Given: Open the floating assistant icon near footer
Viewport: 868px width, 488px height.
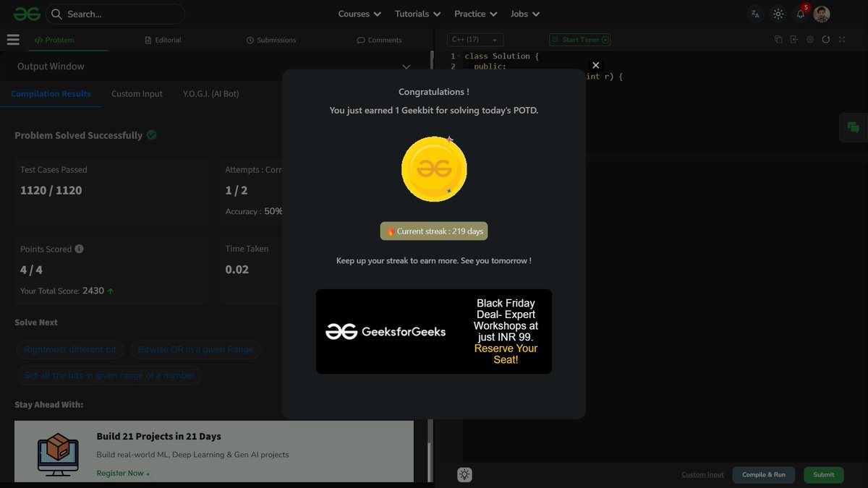Looking at the screenshot, I should point(464,474).
